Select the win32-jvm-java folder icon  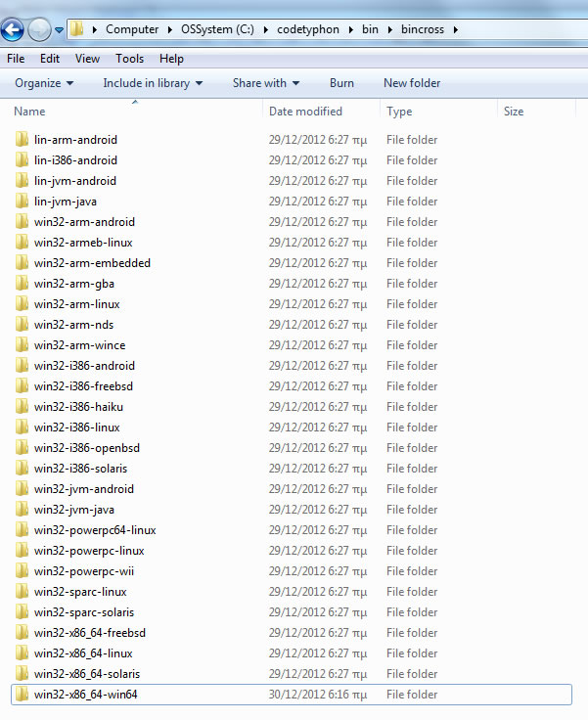click(x=22, y=510)
